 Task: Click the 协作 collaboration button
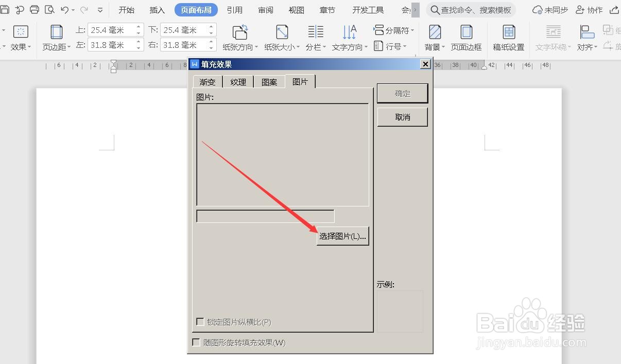point(590,10)
